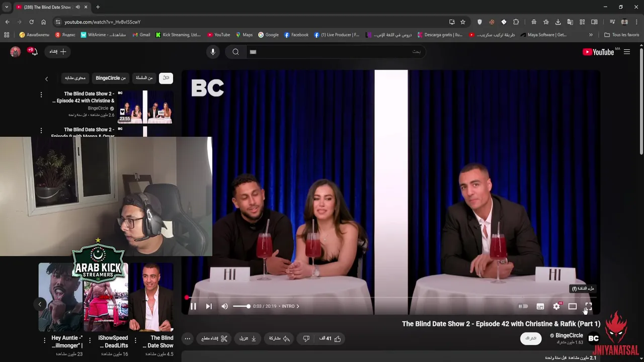Click the create (إنشاء) button

tap(58, 52)
